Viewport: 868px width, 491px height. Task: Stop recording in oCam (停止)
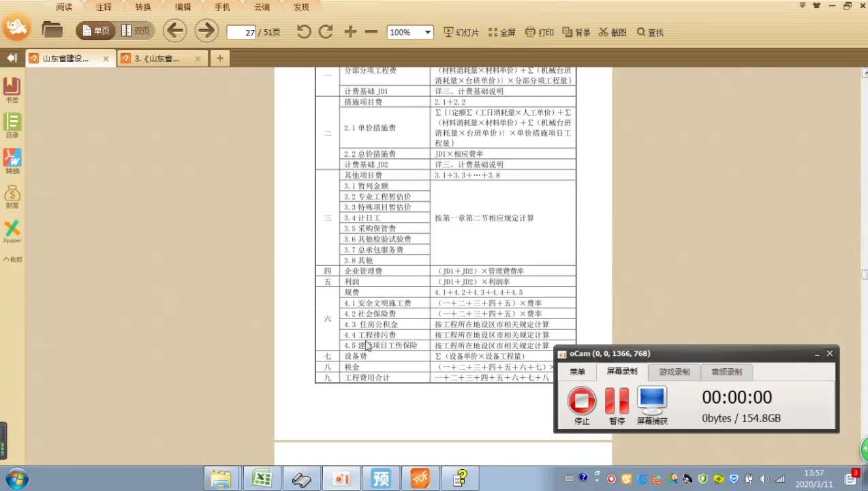point(582,406)
